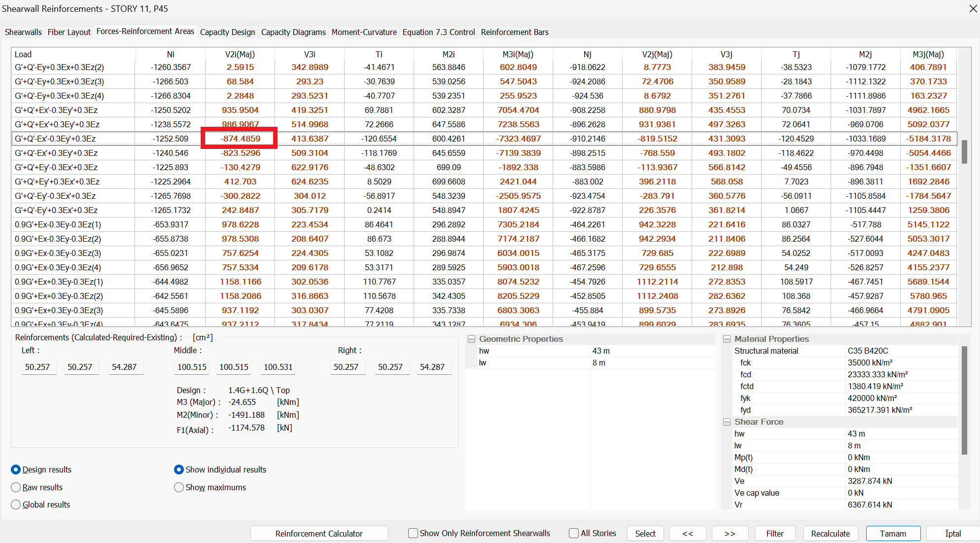The image size is (980, 543).
Task: Enable Show Only Reinforcement Shearwalls
Action: tap(413, 533)
